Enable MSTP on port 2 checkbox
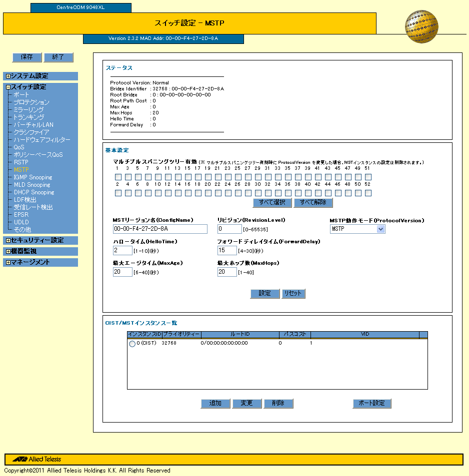The width and height of the screenshot is (469, 476). point(118,193)
